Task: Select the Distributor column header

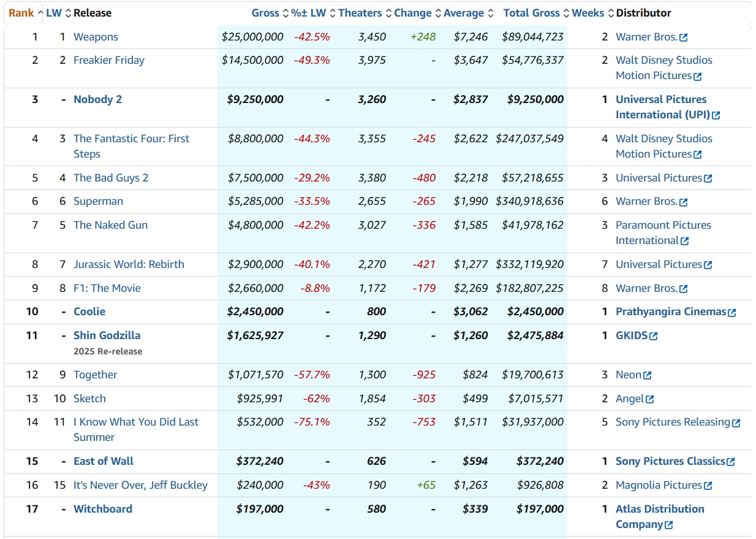Action: (643, 13)
